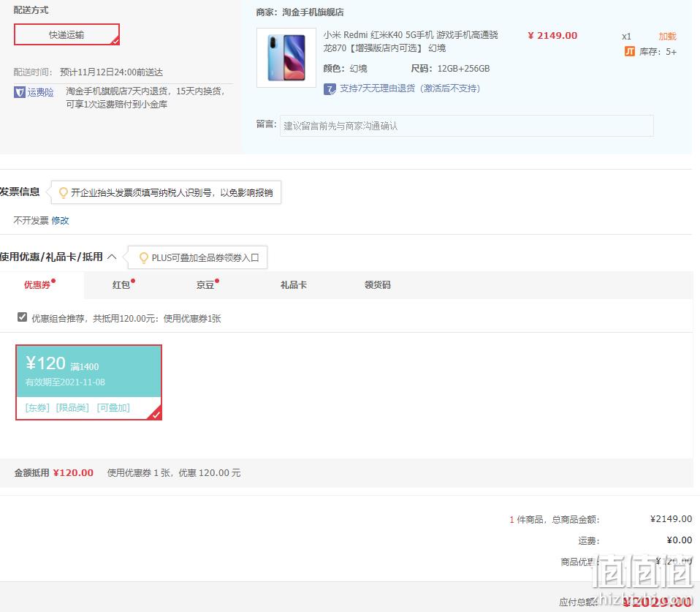700x612 pixels.
Task: Click the PLUS tip lightbulb icon
Action: (x=144, y=258)
